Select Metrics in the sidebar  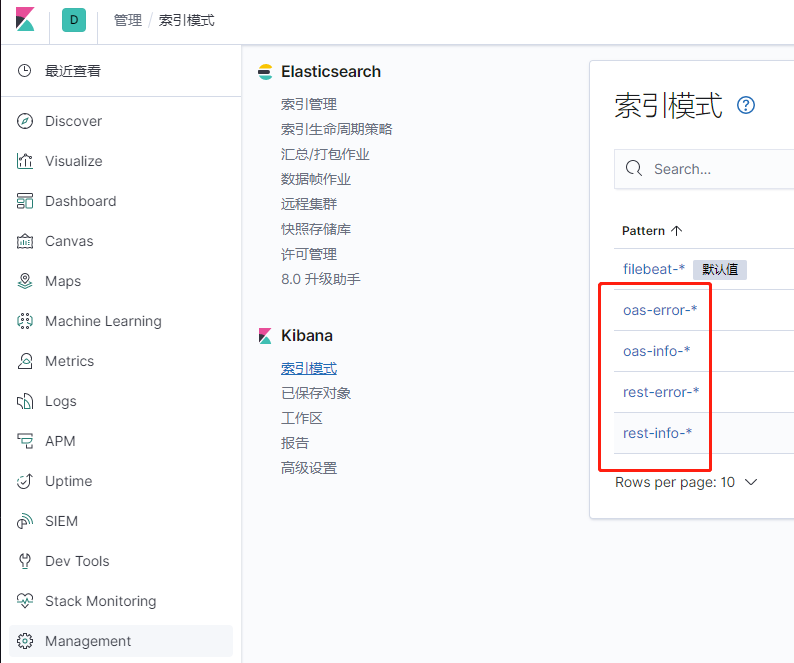click(69, 361)
